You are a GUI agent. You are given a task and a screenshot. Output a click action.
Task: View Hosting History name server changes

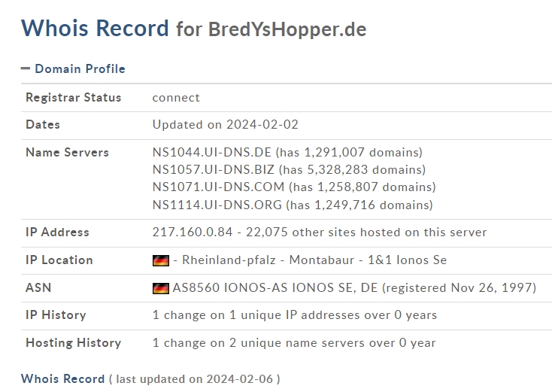[294, 342]
